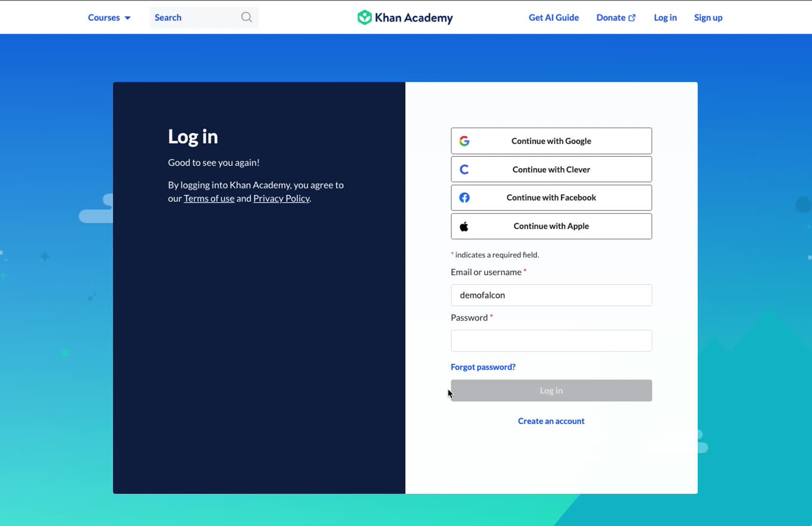Screen dimensions: 812x526
Task: Open Get AI Guide page
Action: point(554,18)
